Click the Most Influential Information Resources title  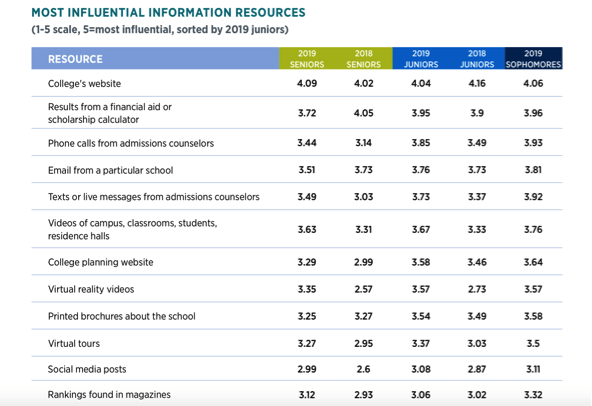point(168,12)
